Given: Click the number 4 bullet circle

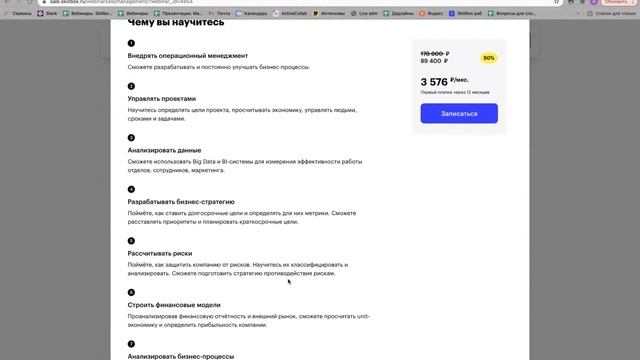Looking at the screenshot, I should coord(131,189).
